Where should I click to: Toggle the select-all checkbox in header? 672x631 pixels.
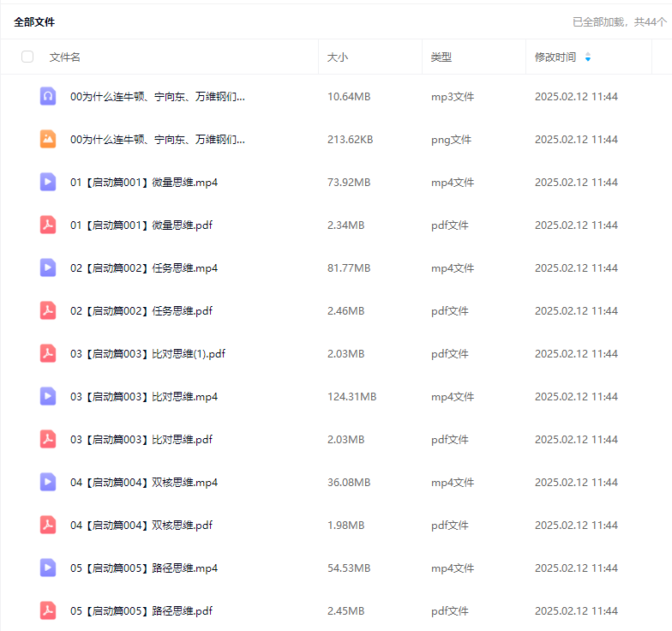click(x=27, y=57)
